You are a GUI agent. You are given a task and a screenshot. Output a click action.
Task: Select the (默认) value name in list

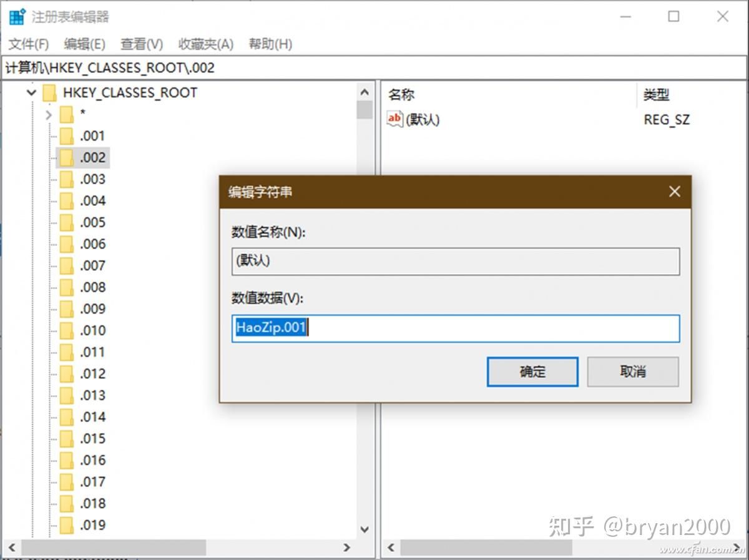[423, 119]
